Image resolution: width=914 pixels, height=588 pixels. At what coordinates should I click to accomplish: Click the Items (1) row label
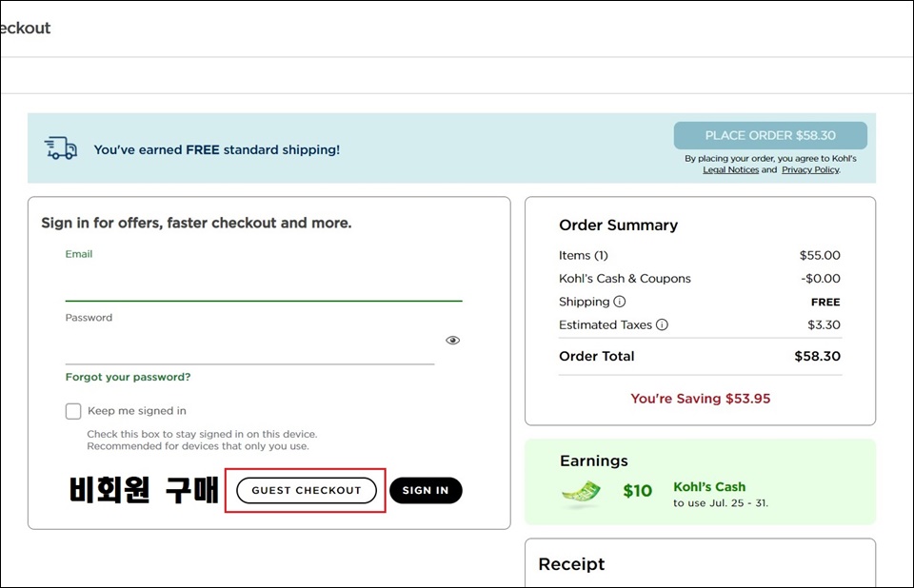583,255
